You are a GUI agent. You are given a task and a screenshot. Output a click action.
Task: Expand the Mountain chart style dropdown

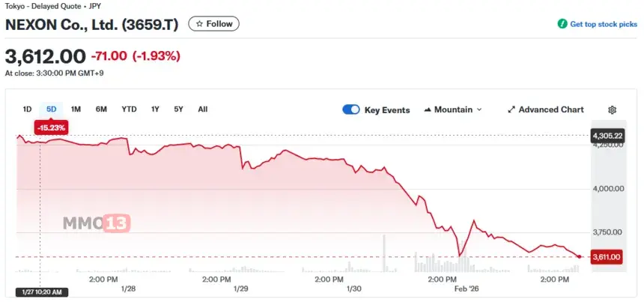[479, 109]
